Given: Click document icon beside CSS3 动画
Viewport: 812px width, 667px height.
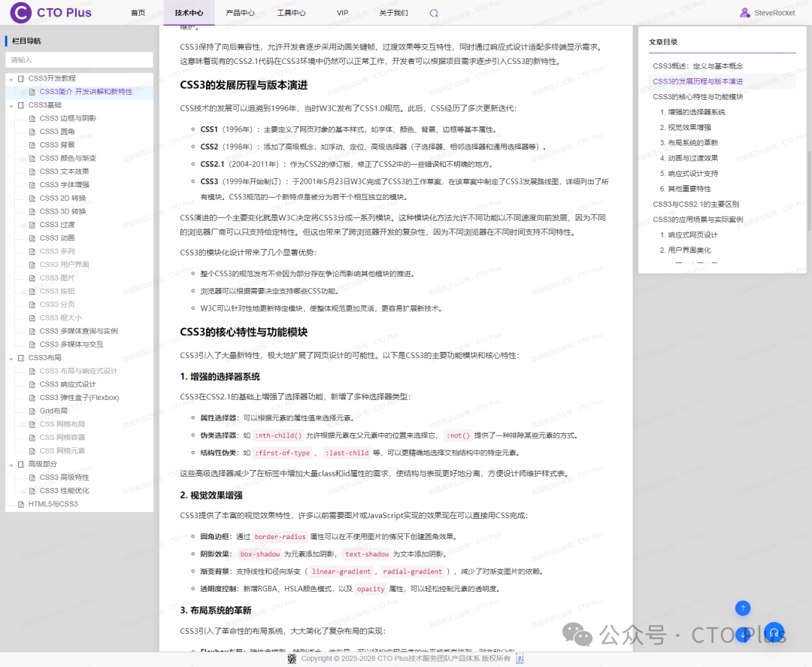Looking at the screenshot, I should (32, 238).
